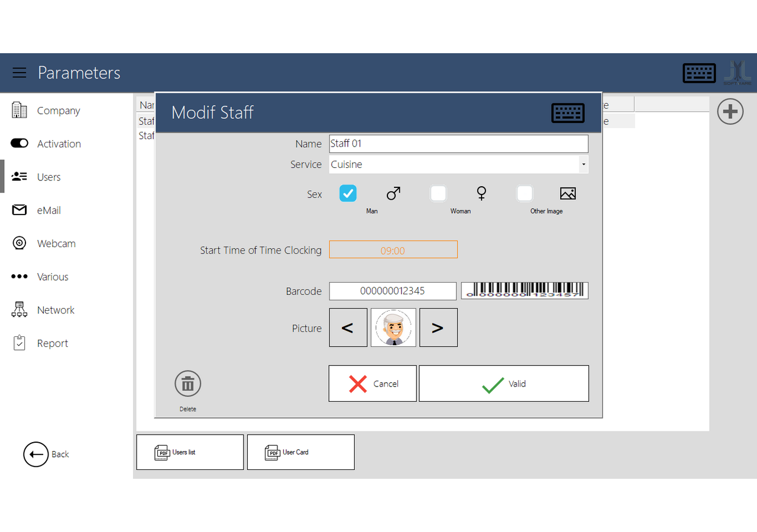Click the round plus icon to add user
This screenshot has height=532, width=757.
click(730, 112)
